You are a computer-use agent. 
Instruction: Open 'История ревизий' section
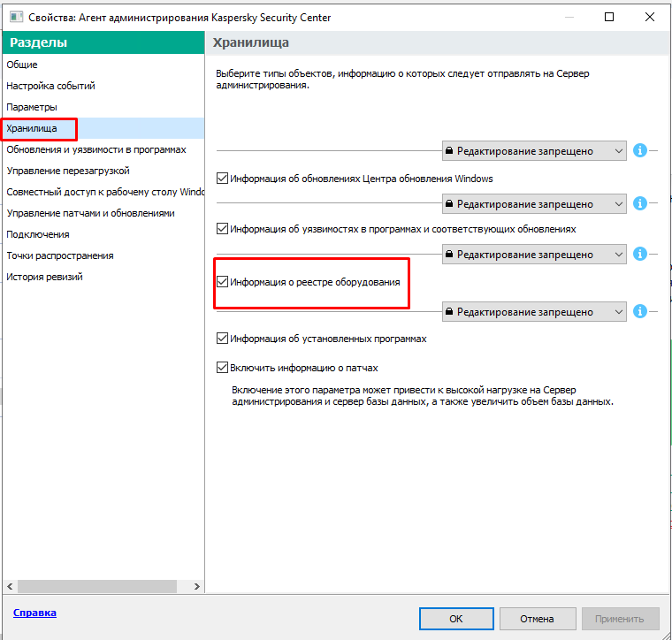coord(103,277)
